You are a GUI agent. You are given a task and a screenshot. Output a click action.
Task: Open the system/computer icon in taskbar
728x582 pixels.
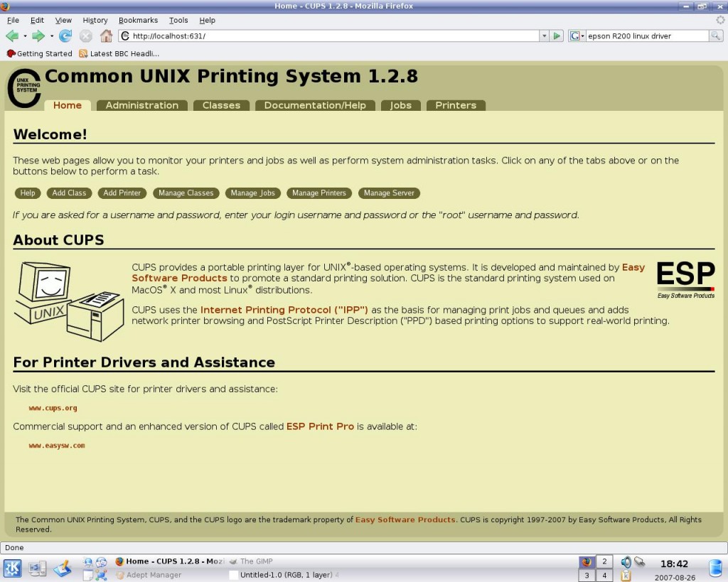37,568
